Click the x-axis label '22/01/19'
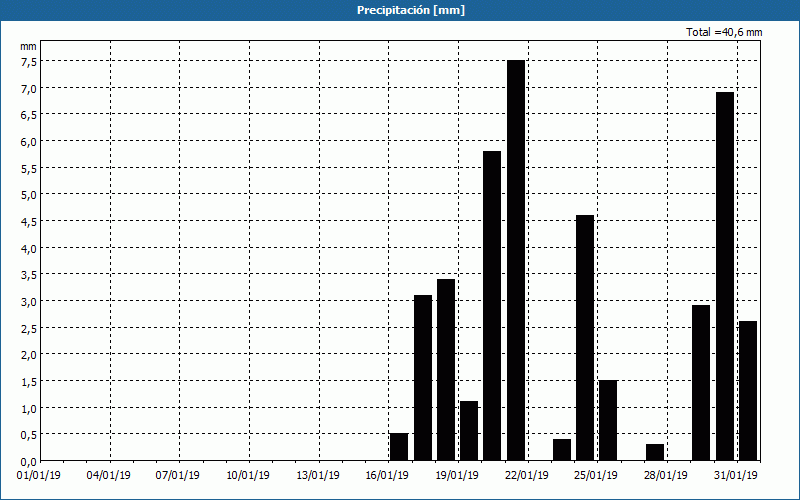The image size is (800, 500). tap(527, 476)
